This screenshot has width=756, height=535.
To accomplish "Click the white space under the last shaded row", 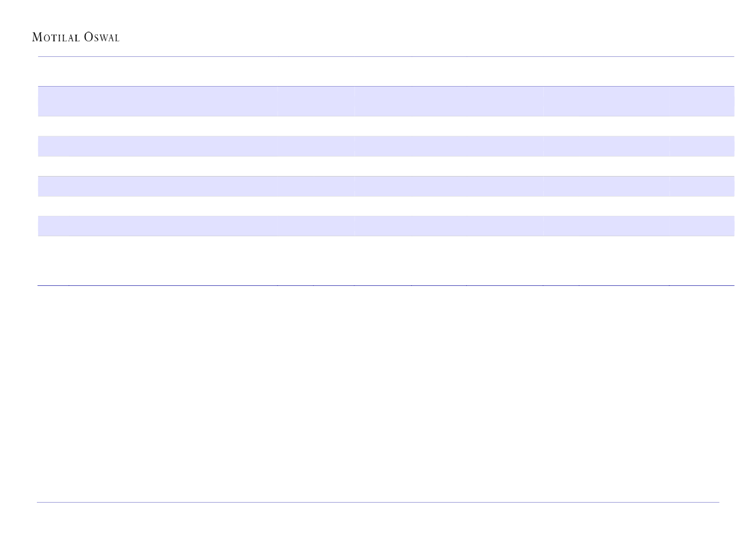I will pos(385,260).
